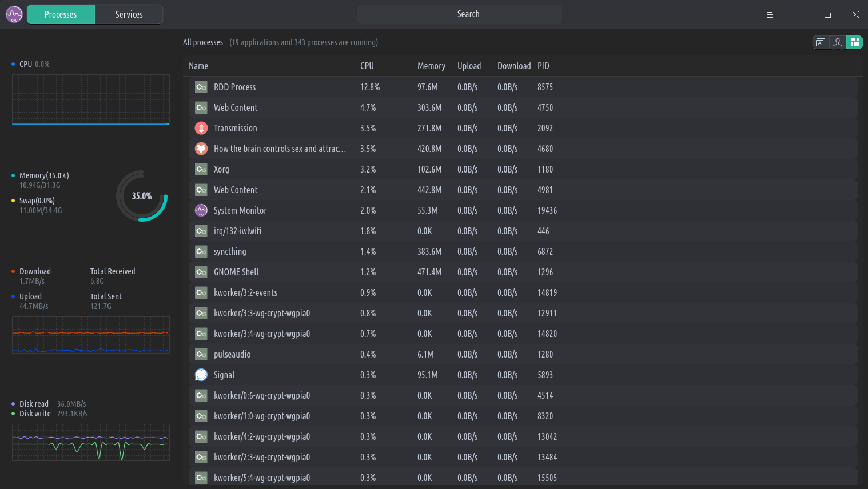
Task: Click the Firefox icon in process list
Action: point(201,149)
